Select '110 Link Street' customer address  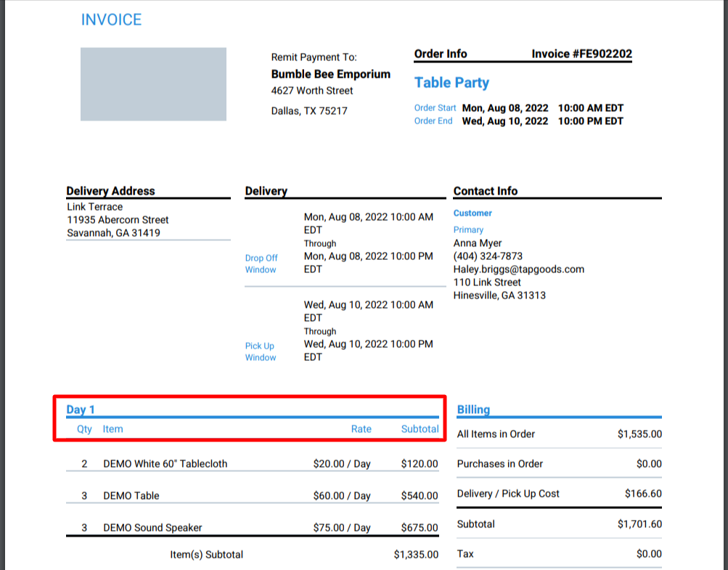(487, 282)
